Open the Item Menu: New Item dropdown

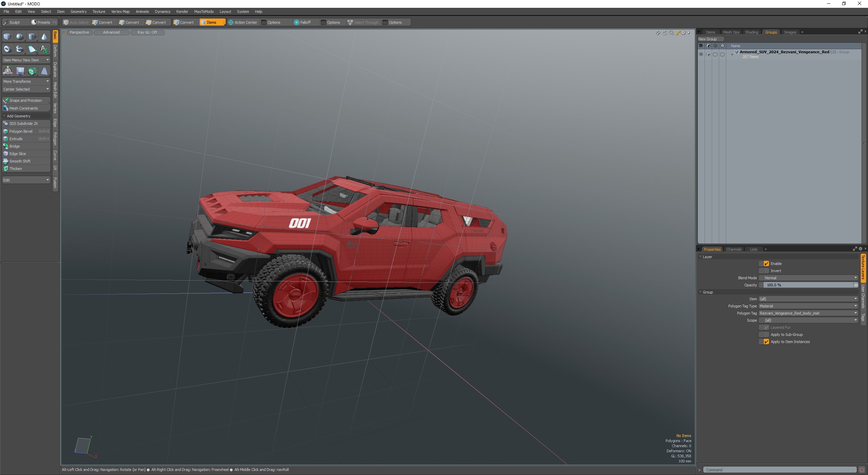click(26, 60)
